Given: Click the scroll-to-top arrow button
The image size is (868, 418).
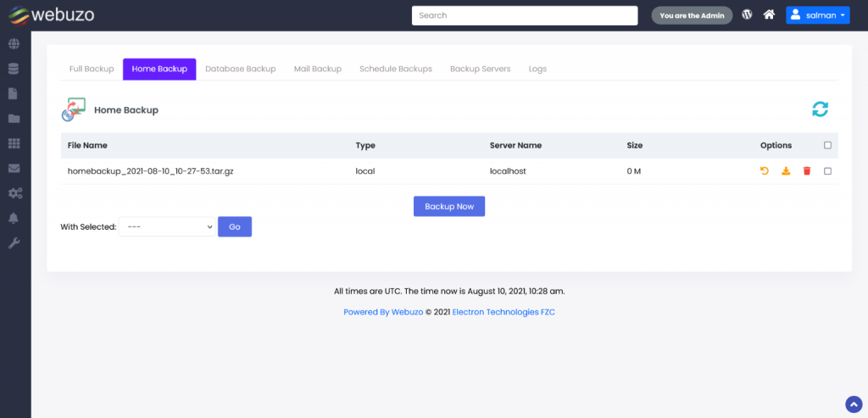Looking at the screenshot, I should point(854,404).
